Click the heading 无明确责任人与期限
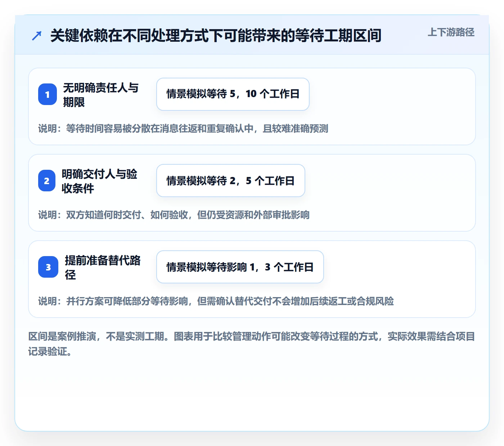The image size is (504, 446). 101,95
